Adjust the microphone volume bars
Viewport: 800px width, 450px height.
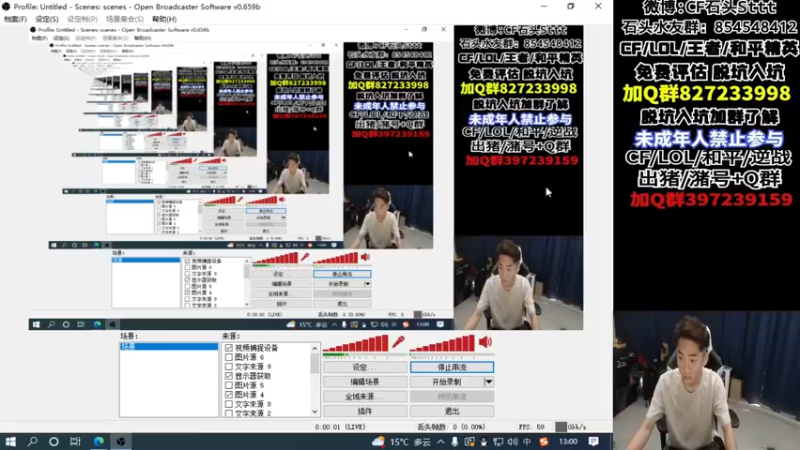click(x=356, y=343)
